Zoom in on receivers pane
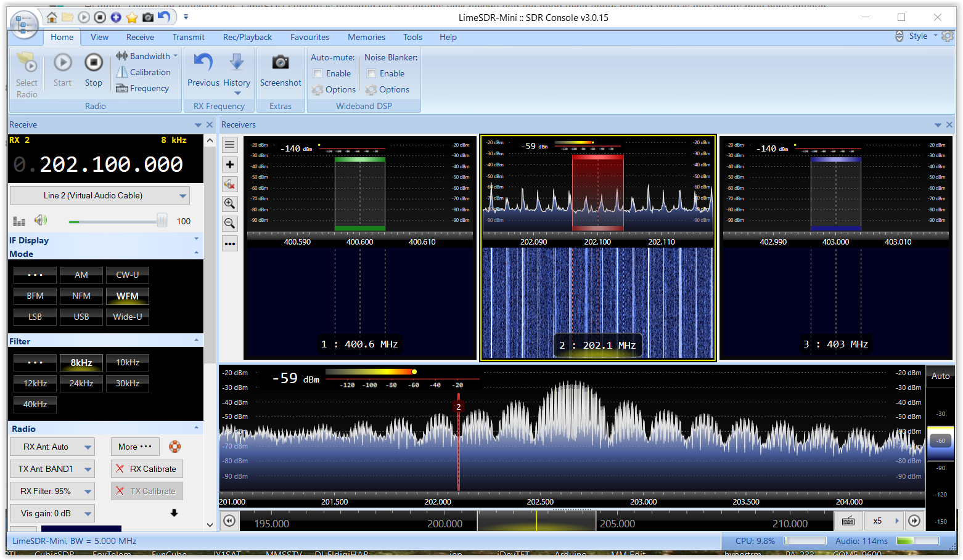 click(x=230, y=204)
